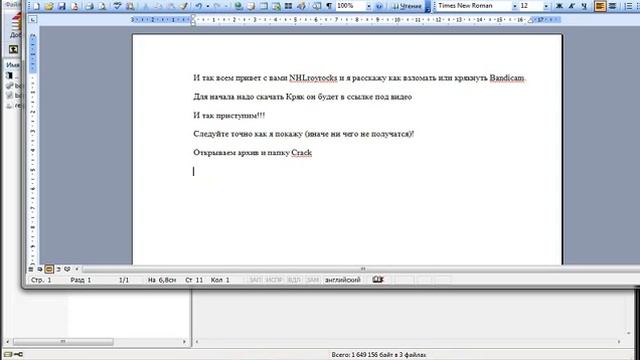
Task: Expand toolbar options after Reading button
Action: point(427,6)
